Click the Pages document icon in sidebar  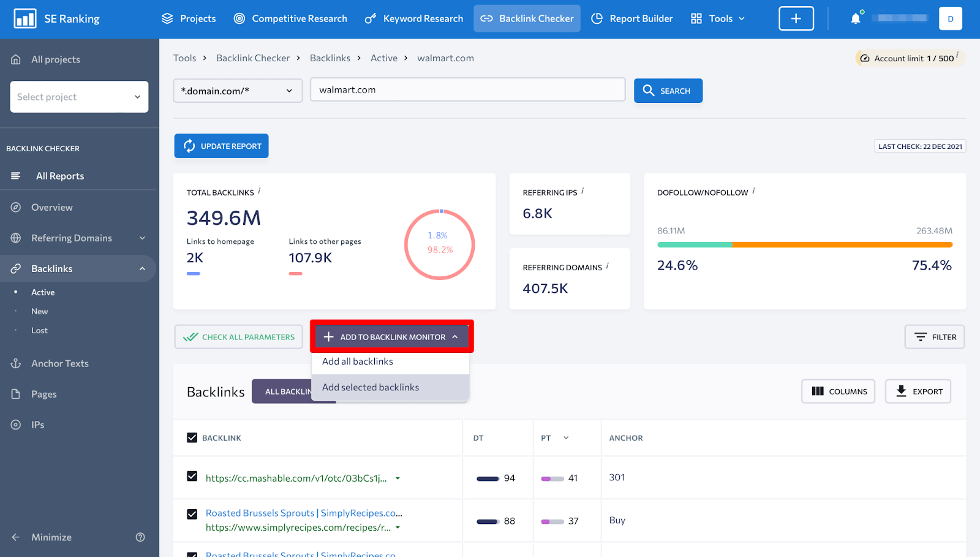coord(16,394)
